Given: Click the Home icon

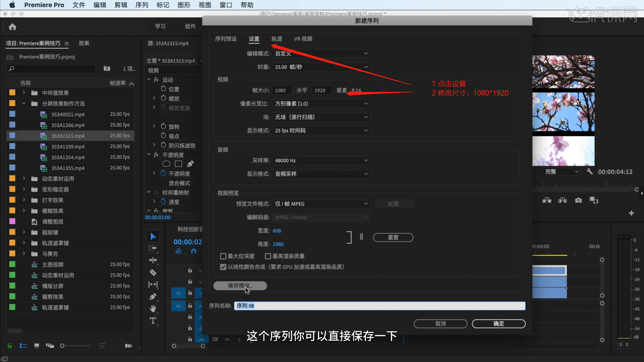Looking at the screenshot, I should tap(12, 26).
